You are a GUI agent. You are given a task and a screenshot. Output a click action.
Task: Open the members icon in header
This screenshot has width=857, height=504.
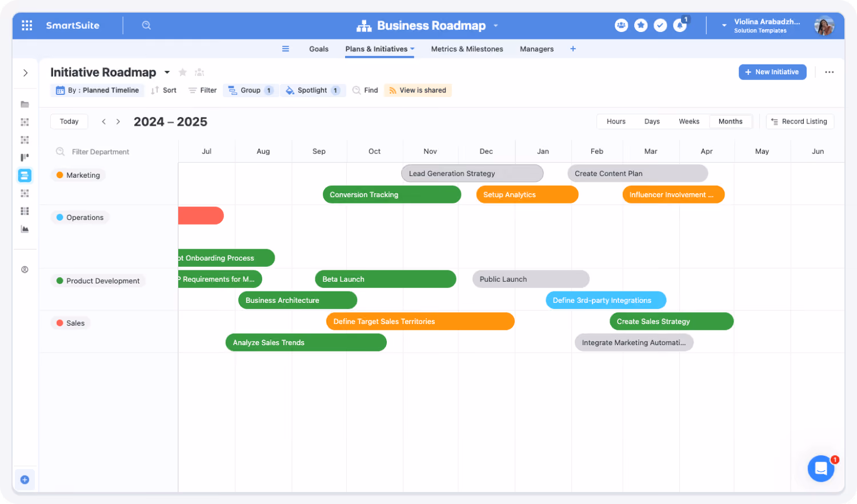coord(622,25)
